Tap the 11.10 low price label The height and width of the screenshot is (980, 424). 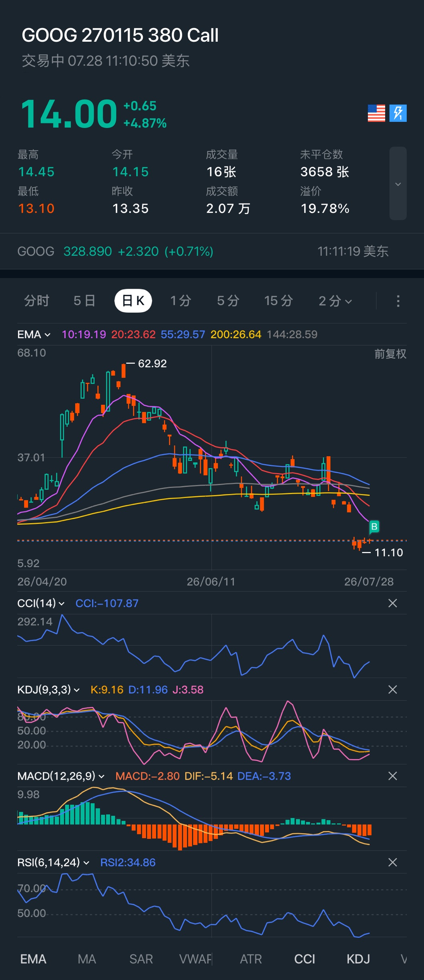pyautogui.click(x=388, y=553)
